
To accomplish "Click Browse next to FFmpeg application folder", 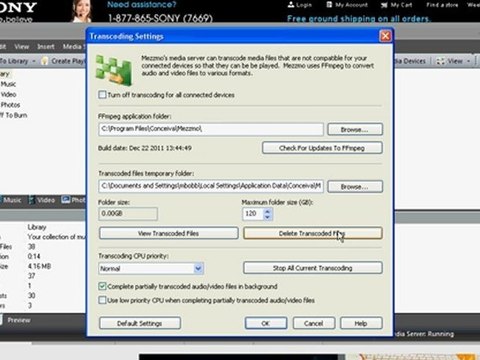I will click(355, 129).
